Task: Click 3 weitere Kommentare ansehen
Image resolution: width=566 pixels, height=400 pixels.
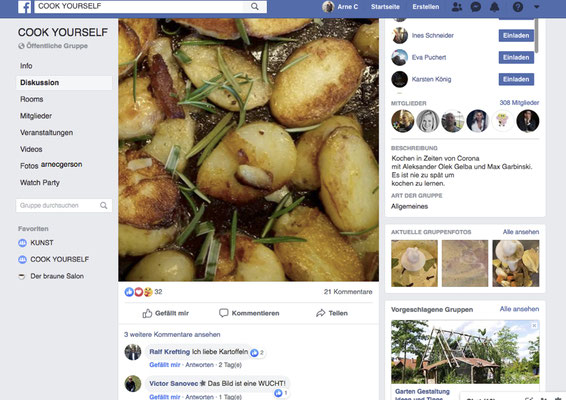Action: coord(172,335)
